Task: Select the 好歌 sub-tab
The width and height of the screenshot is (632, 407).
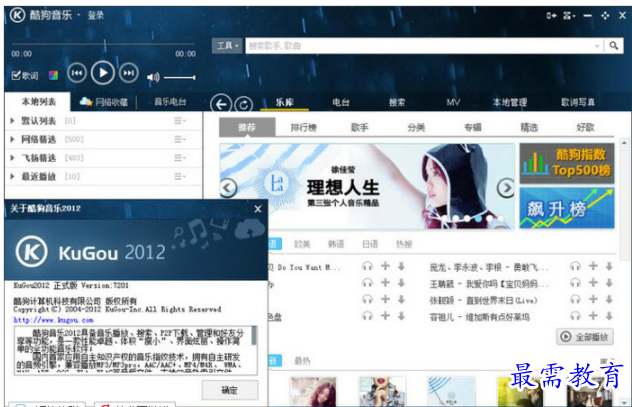Action: coord(585,128)
